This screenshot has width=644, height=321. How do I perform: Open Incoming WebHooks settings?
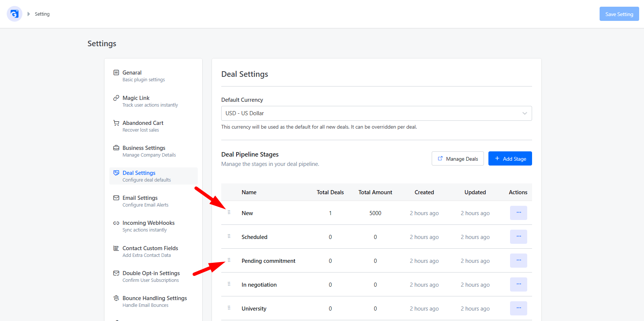tap(153, 226)
